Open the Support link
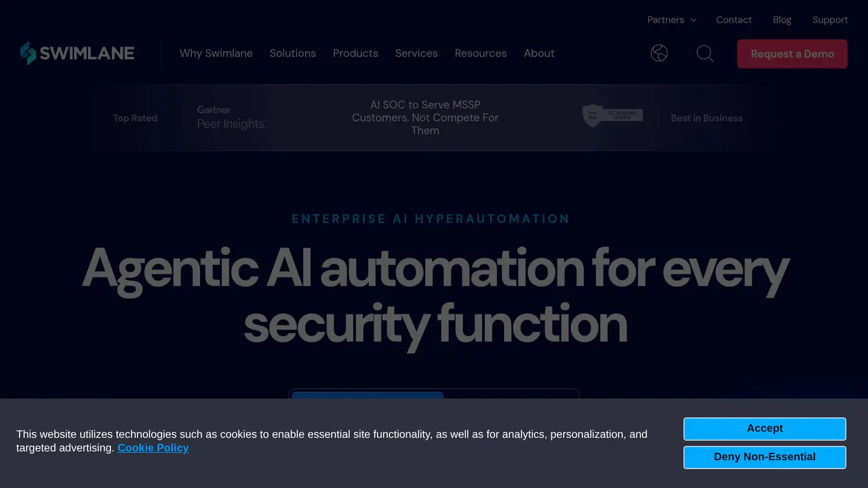Screen dimensions: 868x488 coord(830,20)
